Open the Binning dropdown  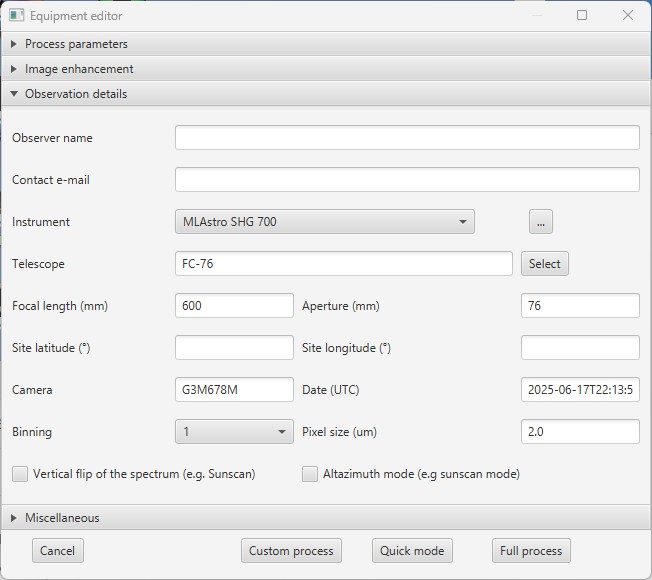pyautogui.click(x=234, y=432)
